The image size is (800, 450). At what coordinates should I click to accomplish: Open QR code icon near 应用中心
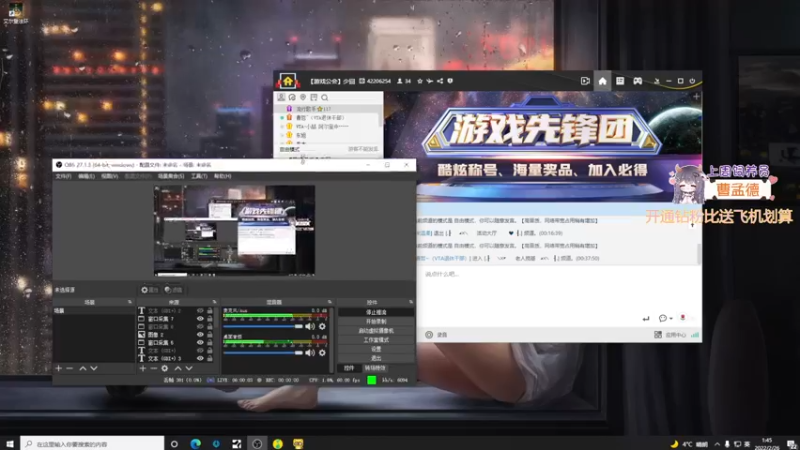[x=658, y=335]
